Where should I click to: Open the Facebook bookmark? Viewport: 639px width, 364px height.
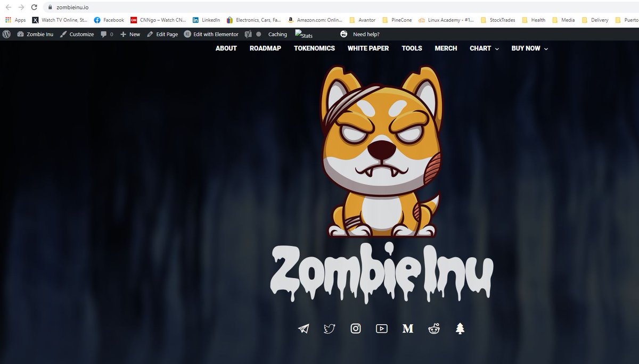point(109,20)
